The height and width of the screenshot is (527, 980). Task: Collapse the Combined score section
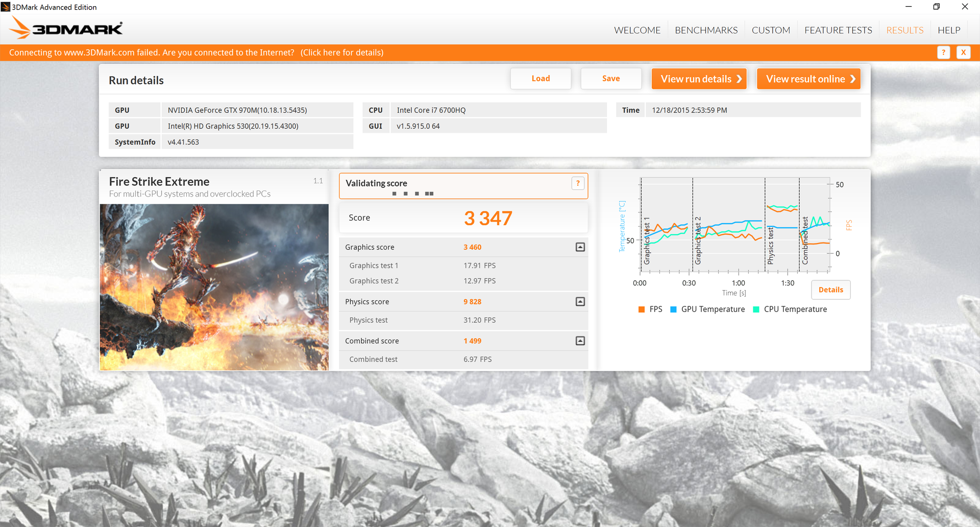[580, 341]
